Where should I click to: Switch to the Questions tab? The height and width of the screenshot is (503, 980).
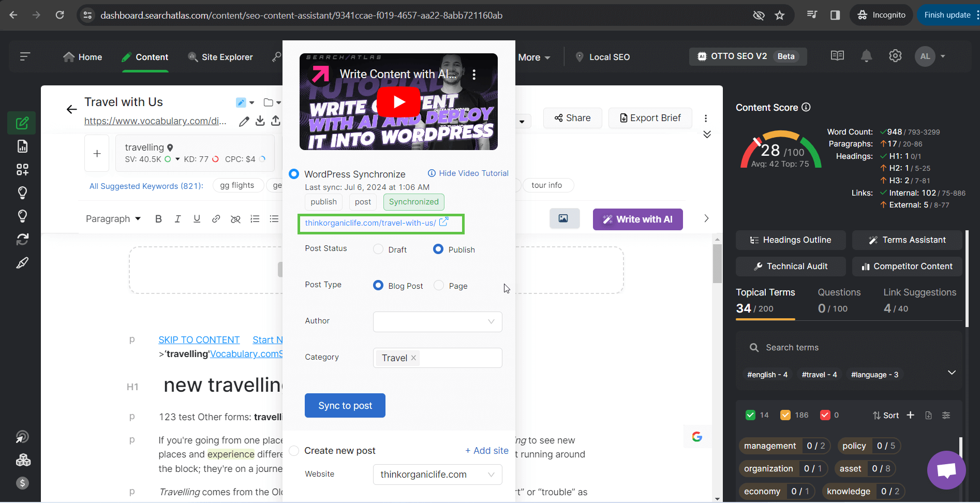coord(839,292)
